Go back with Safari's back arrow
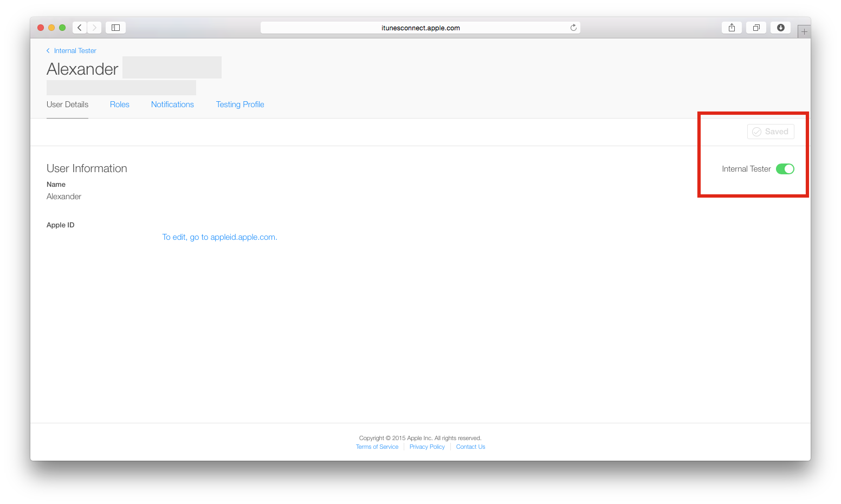 pos(80,28)
